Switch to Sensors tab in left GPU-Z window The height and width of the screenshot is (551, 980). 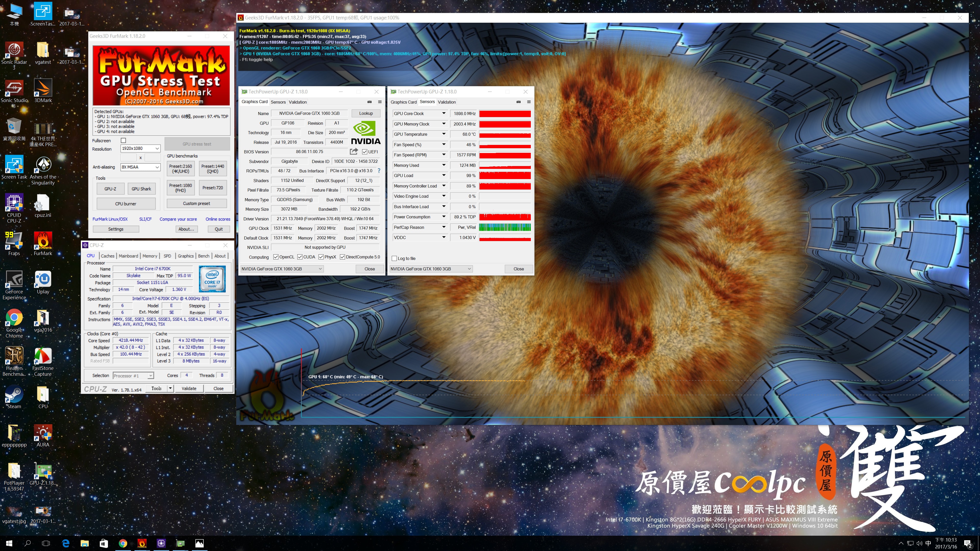pos(278,102)
